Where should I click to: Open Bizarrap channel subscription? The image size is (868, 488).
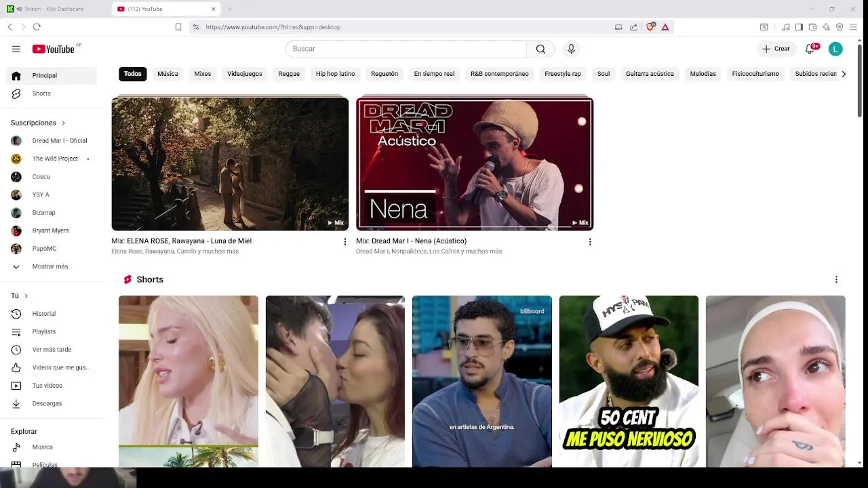click(51, 213)
